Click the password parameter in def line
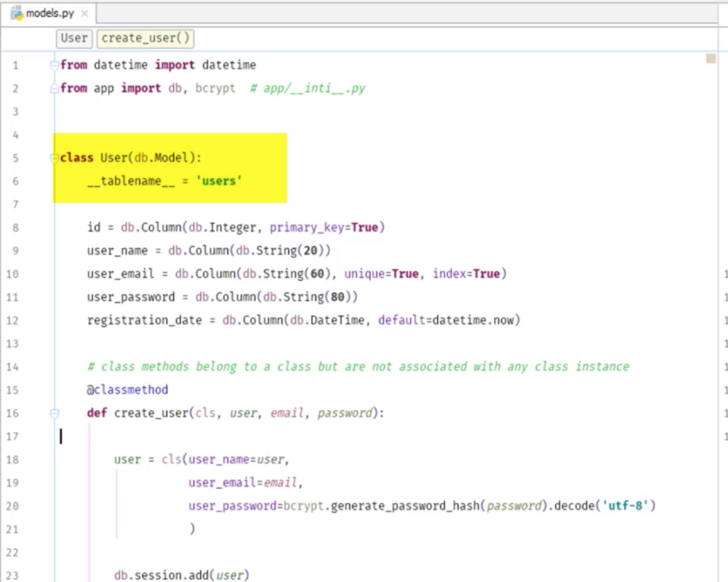728x582 pixels. pos(345,413)
